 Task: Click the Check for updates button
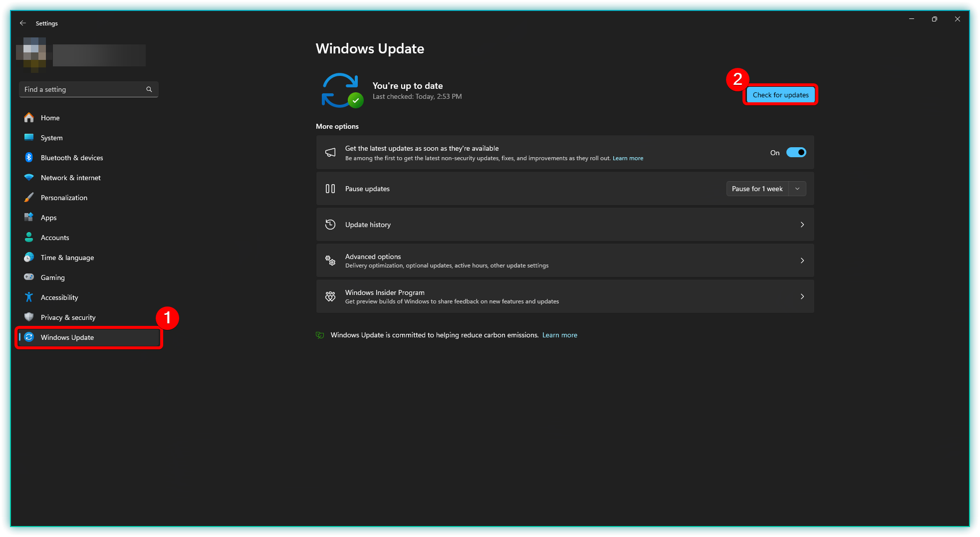point(780,95)
